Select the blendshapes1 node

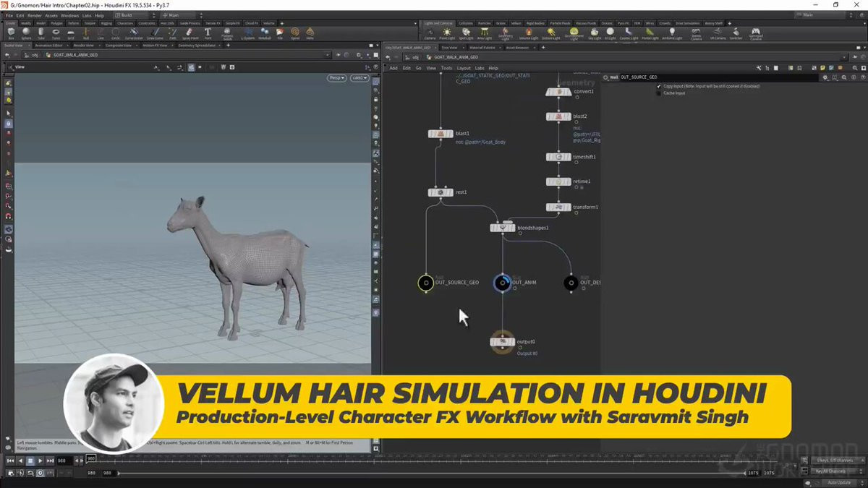pos(503,228)
